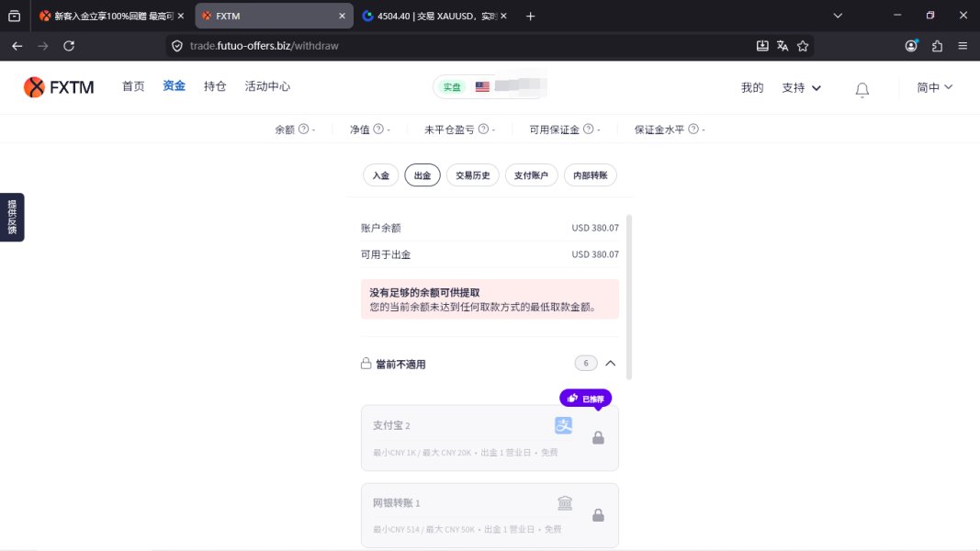
Task: Go to 首页 in the navigation
Action: click(133, 86)
